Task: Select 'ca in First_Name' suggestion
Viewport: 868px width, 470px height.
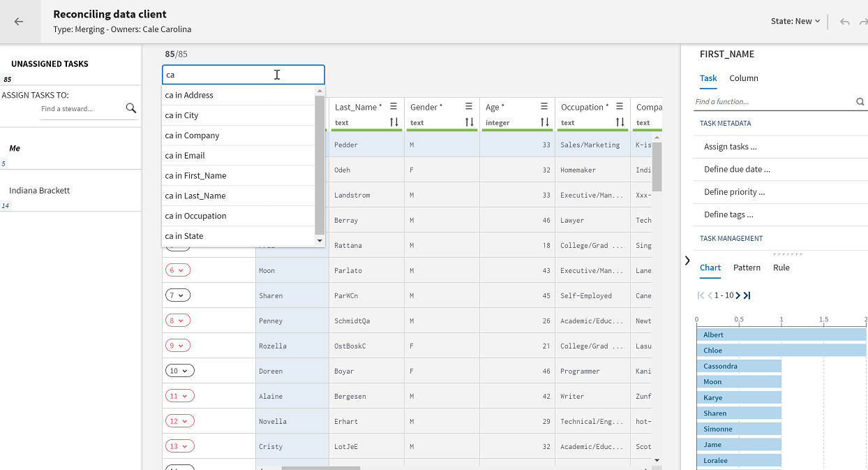Action: 195,176
